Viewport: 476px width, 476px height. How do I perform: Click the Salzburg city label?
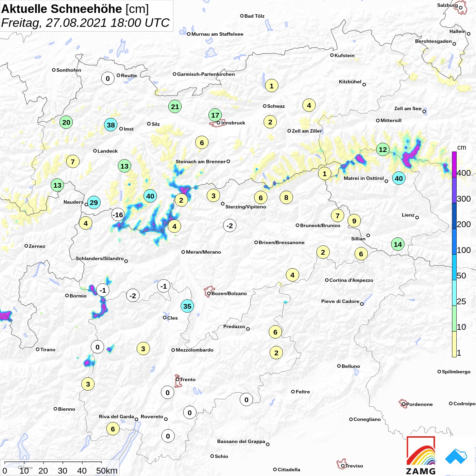[447, 5]
